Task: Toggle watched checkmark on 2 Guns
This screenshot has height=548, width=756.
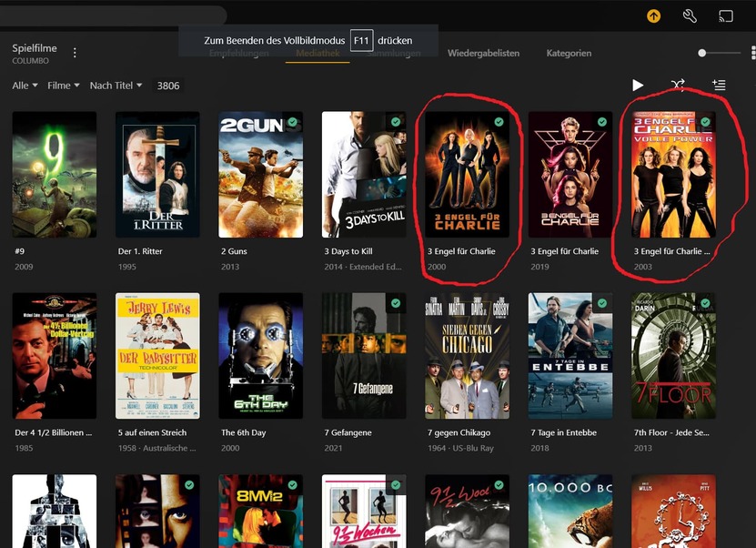Action: pos(293,122)
